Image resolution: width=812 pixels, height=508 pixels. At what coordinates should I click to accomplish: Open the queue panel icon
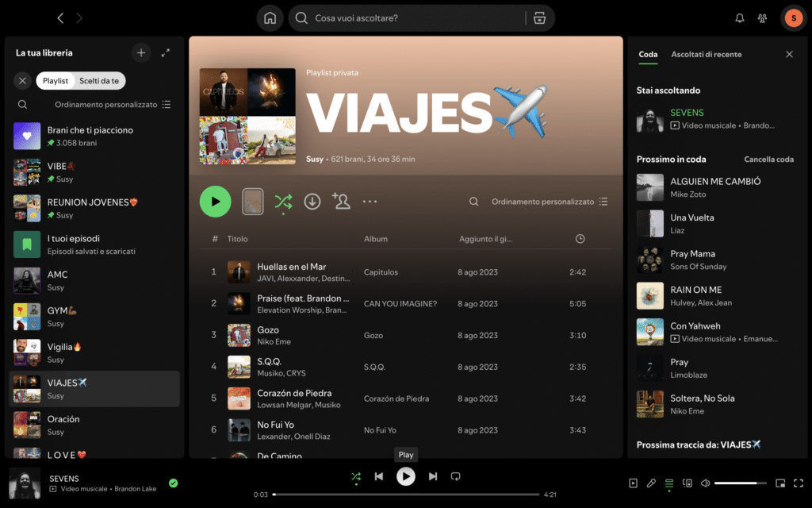(x=668, y=483)
